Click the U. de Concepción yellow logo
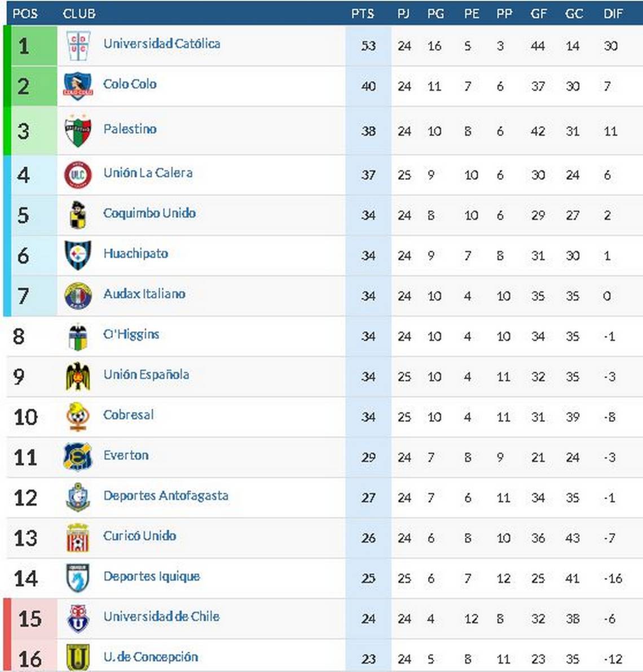 pos(78,657)
